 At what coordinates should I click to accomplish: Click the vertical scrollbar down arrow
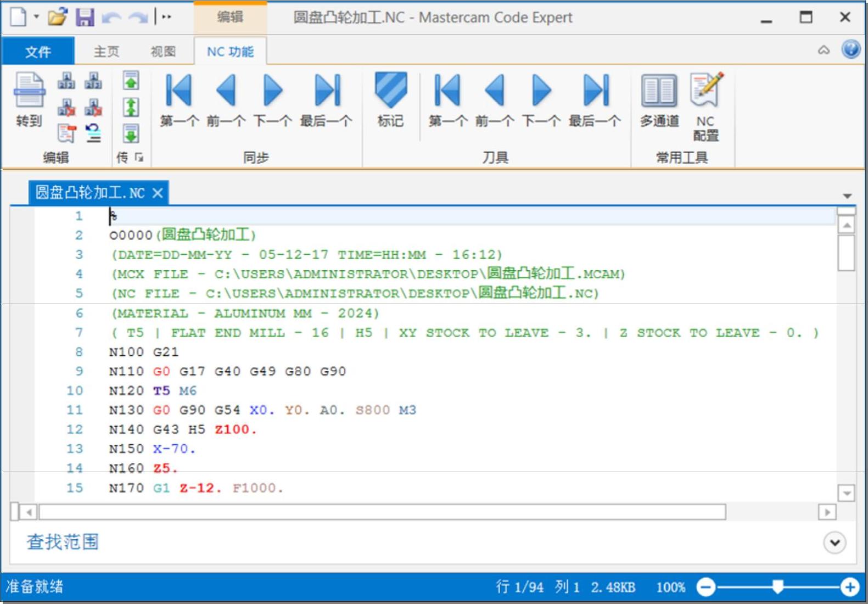[847, 493]
